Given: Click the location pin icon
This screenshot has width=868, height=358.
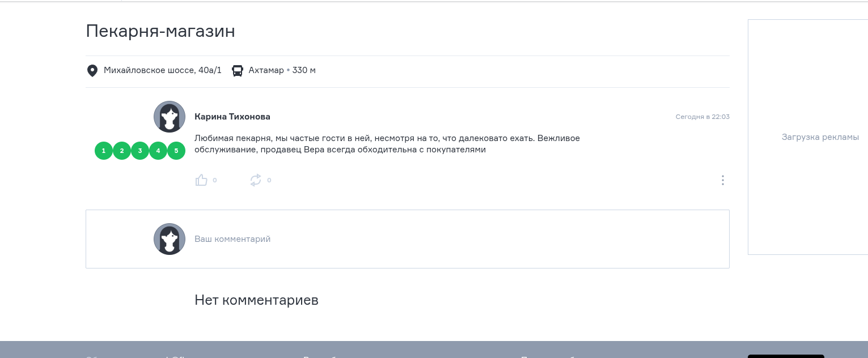Looking at the screenshot, I should 92,71.
